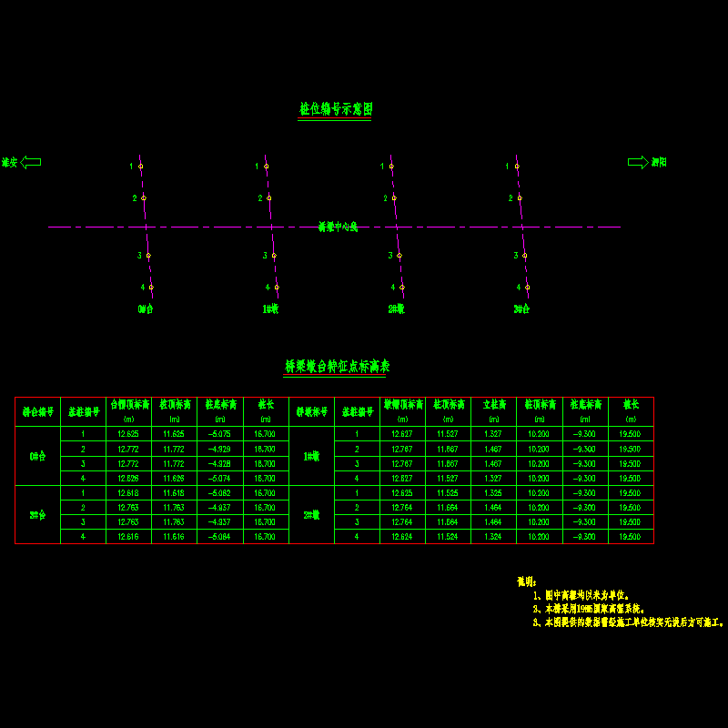This screenshot has height=728, width=728.
Task: Select the title text 桩位编号示意图
Action: 336,109
